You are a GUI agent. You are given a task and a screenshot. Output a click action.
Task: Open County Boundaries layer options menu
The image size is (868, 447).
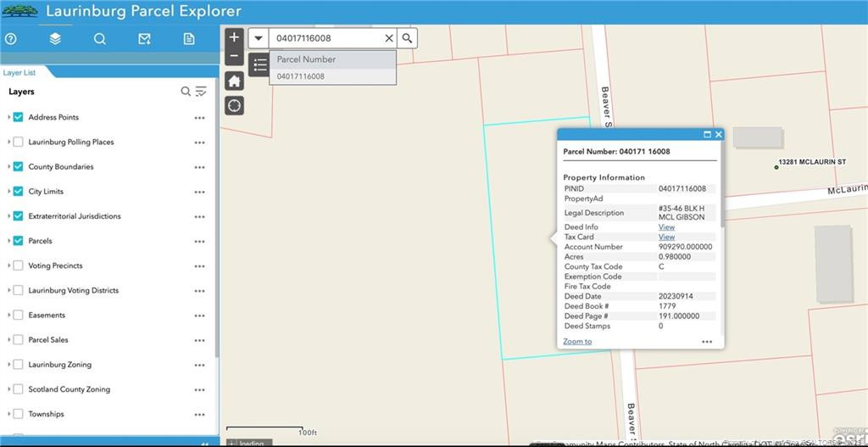[x=200, y=167]
